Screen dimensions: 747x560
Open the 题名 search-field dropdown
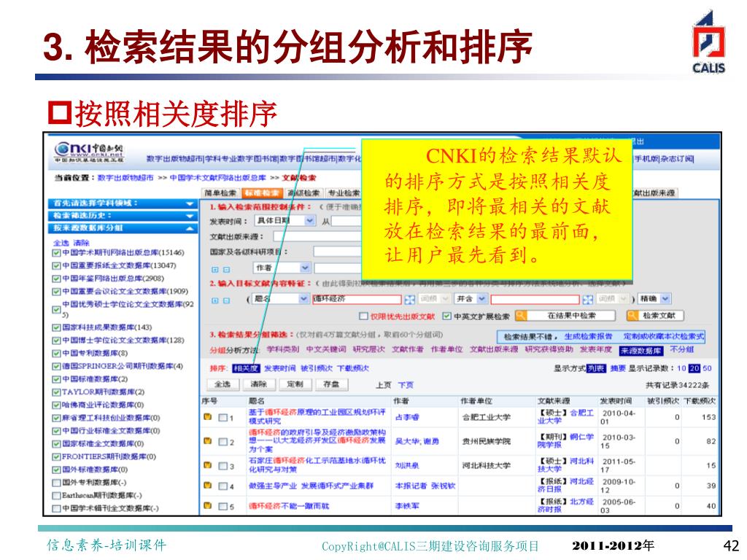(x=303, y=298)
